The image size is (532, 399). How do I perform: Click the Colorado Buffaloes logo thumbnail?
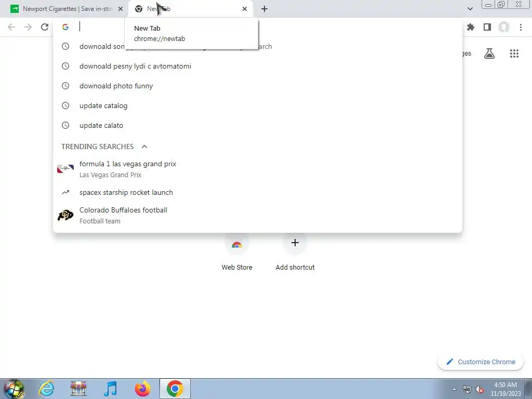pyautogui.click(x=65, y=215)
